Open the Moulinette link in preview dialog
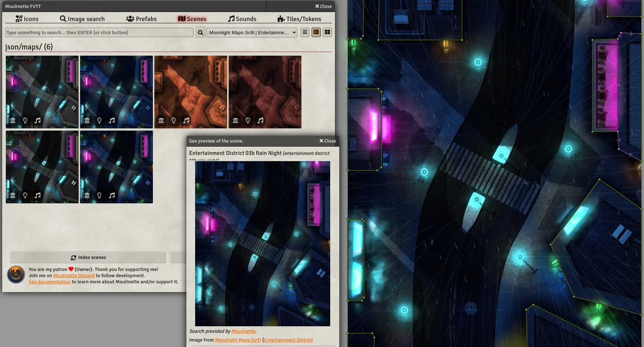 tap(243, 331)
